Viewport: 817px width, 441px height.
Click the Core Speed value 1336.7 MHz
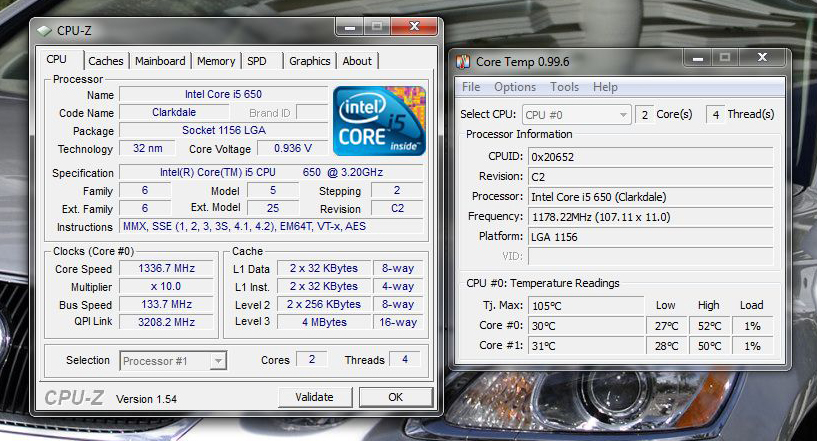point(166,268)
